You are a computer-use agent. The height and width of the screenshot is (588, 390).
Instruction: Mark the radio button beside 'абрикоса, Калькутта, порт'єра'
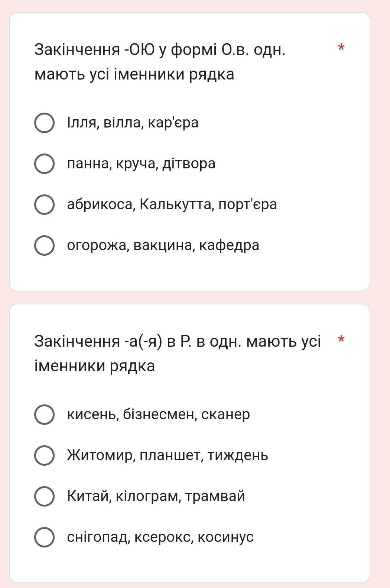click(44, 204)
